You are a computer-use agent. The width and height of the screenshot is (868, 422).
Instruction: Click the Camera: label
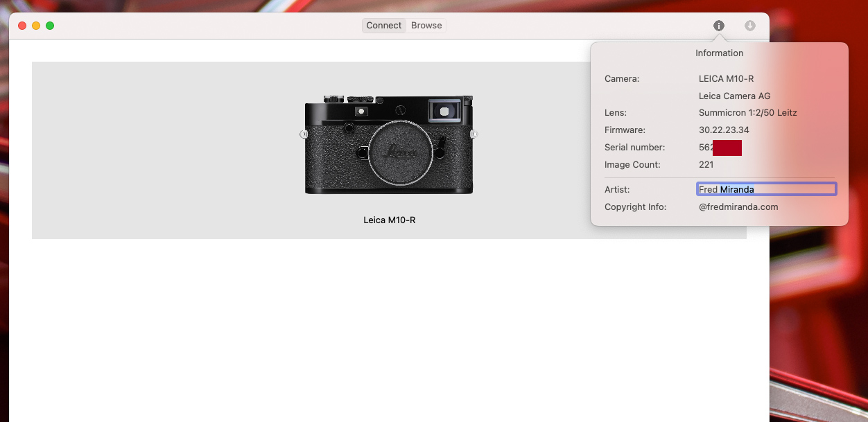coord(622,78)
